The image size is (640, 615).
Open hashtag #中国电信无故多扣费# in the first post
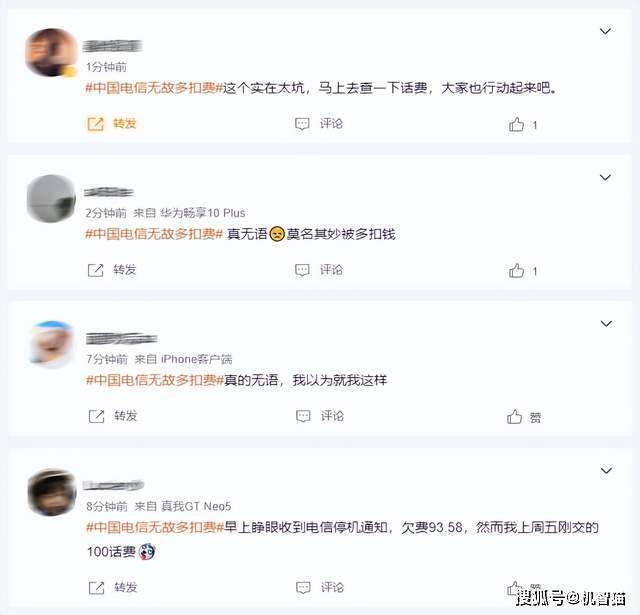154,88
